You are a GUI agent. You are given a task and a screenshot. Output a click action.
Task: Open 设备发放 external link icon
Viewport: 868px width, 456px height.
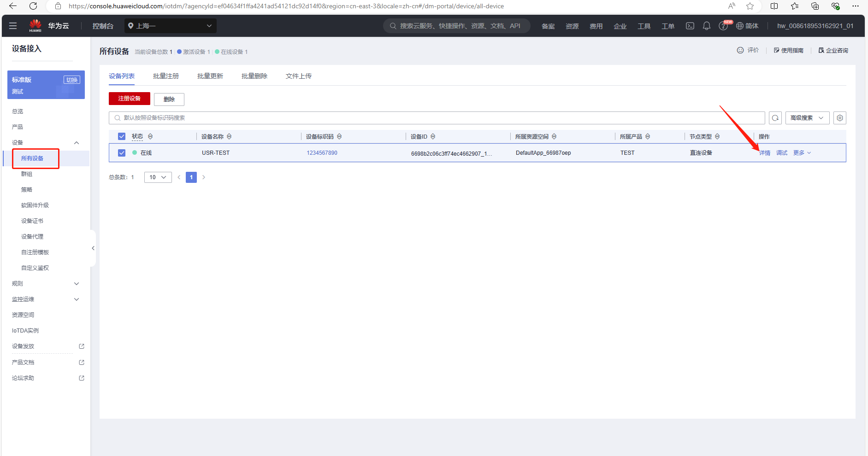(82, 346)
